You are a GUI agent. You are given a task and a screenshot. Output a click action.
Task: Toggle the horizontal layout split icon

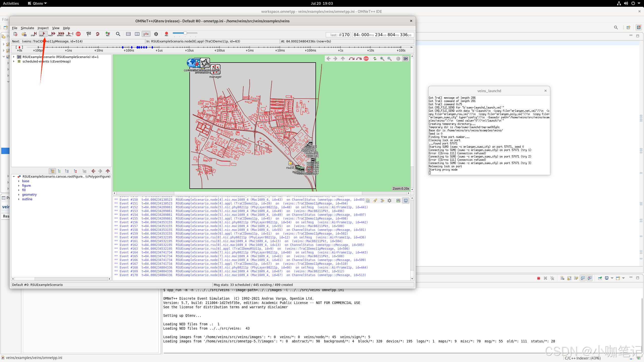(x=128, y=34)
